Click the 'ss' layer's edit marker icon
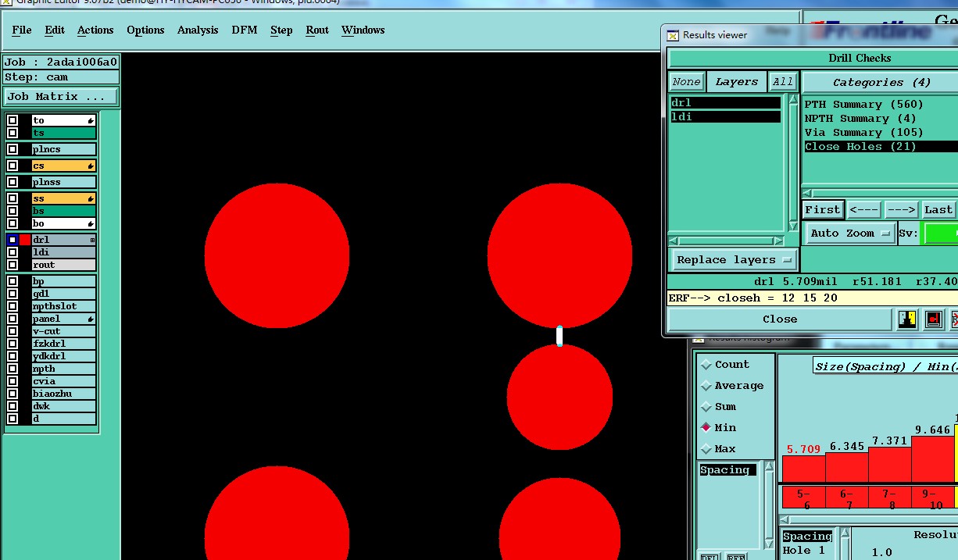Viewport: 958px width, 560px height. pyautogui.click(x=91, y=198)
